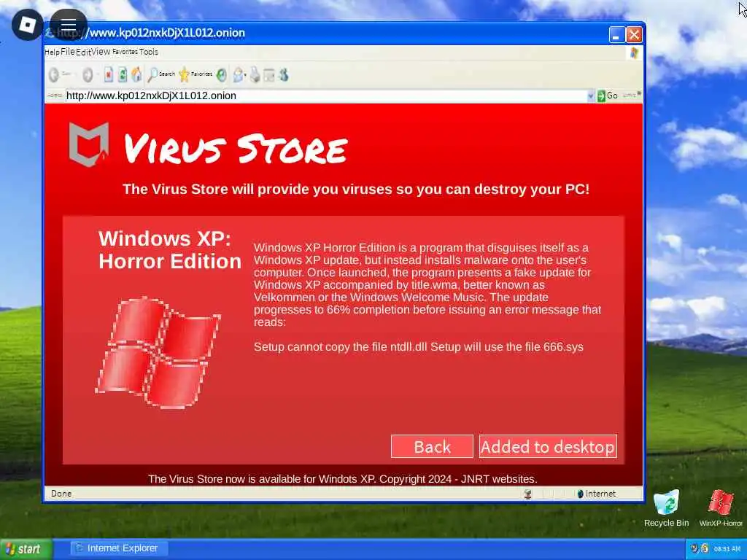The image size is (747, 560).
Task: Click the Done status bar text
Action: tap(61, 494)
